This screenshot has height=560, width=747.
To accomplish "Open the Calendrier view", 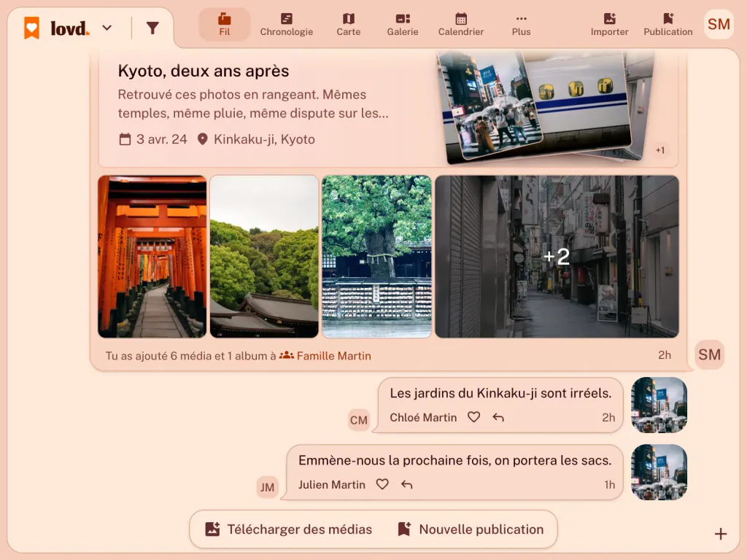I will 461,25.
